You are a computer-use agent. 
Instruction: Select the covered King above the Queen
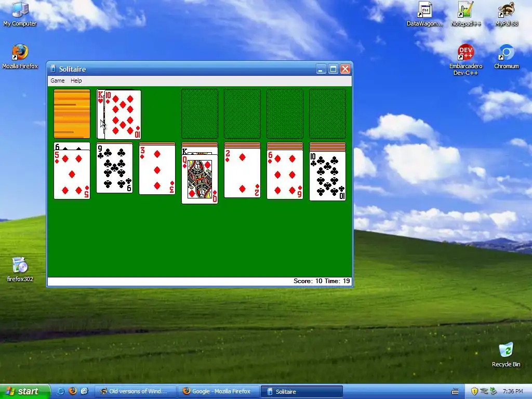(200, 151)
